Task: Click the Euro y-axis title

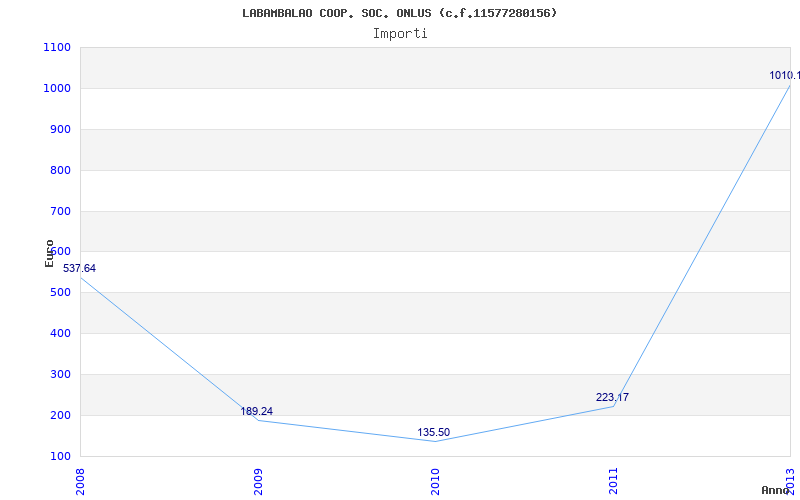Action: 49,253
